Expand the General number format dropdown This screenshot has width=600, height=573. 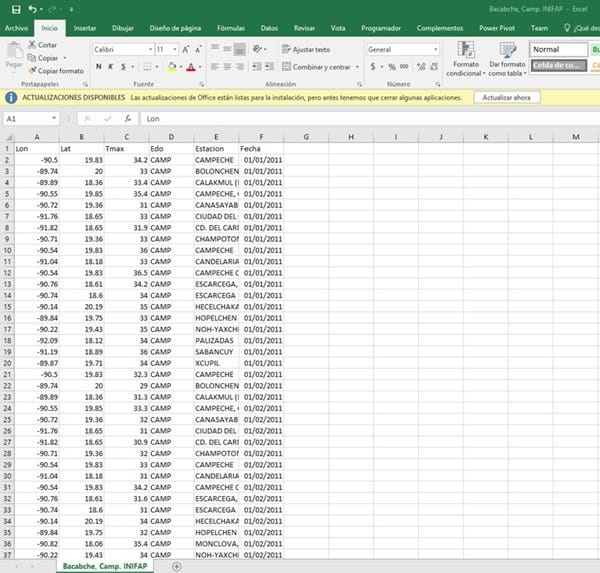pos(435,49)
